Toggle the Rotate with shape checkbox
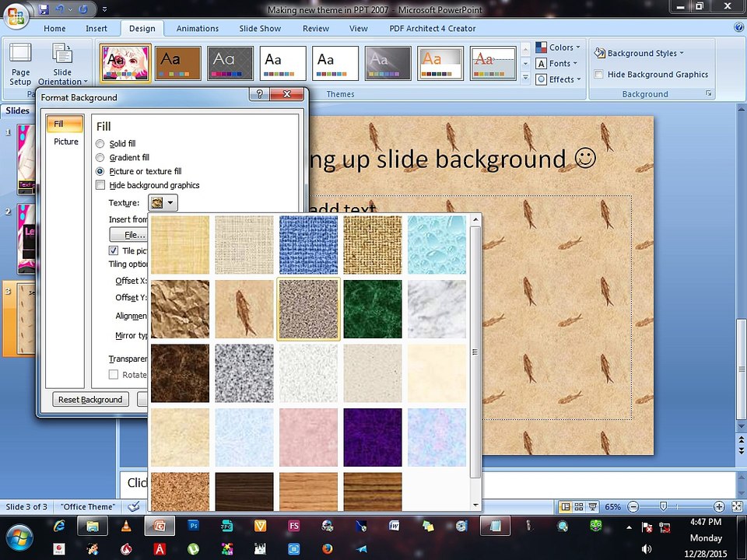This screenshot has height=560, width=747. point(114,375)
